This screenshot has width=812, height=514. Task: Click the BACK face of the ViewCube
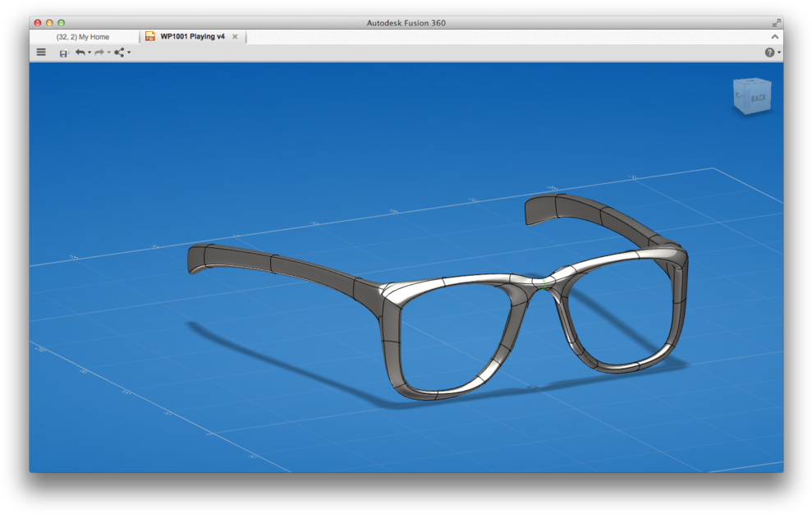[x=757, y=99]
